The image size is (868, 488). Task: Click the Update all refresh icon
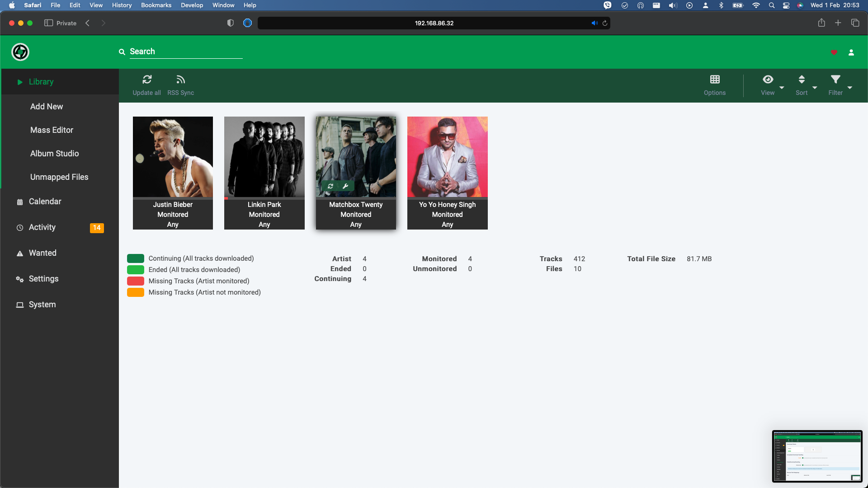click(147, 80)
